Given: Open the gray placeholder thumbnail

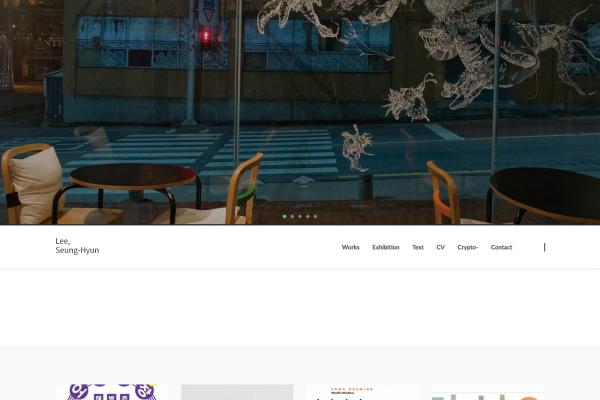Looking at the screenshot, I should (x=237, y=392).
